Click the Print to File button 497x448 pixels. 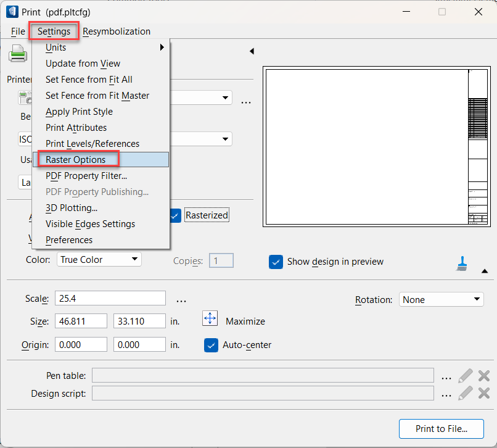440,428
